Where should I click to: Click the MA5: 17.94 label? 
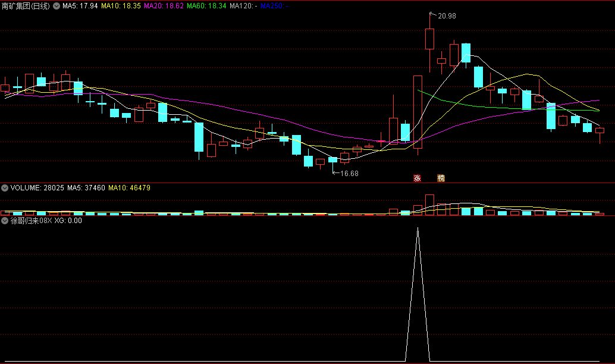(x=80, y=6)
